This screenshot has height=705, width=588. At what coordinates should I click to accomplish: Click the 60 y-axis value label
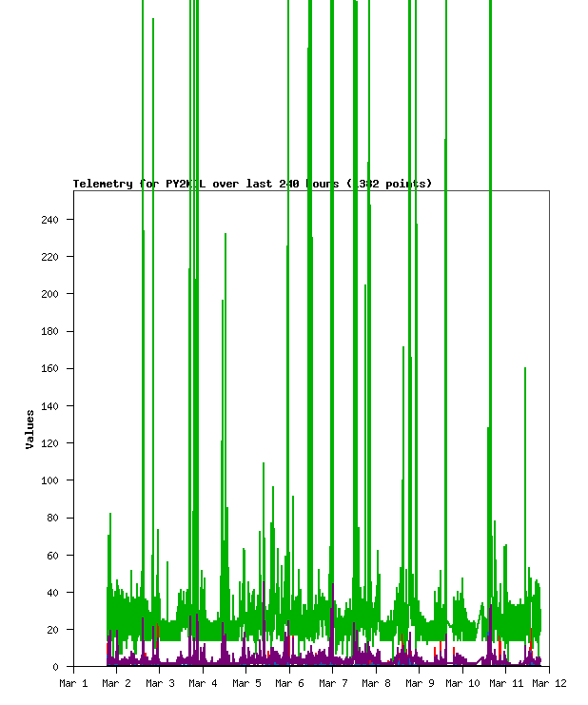[52, 555]
